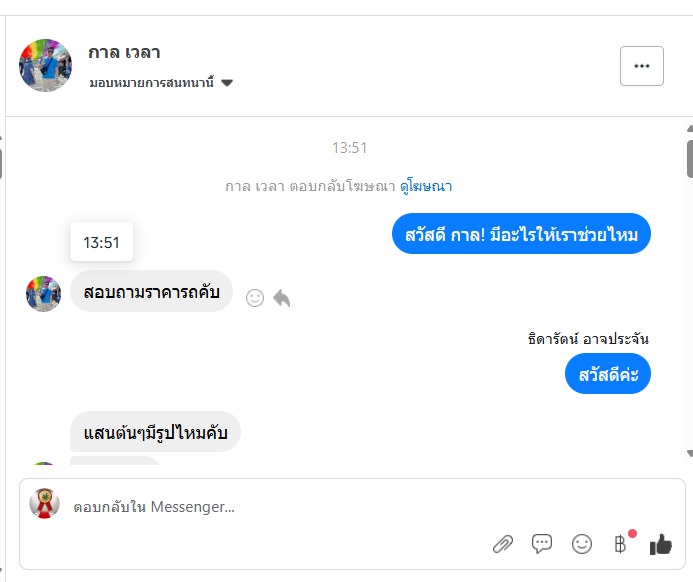693x582 pixels.
Task: Send a thumbs-up like
Action: pyautogui.click(x=660, y=544)
